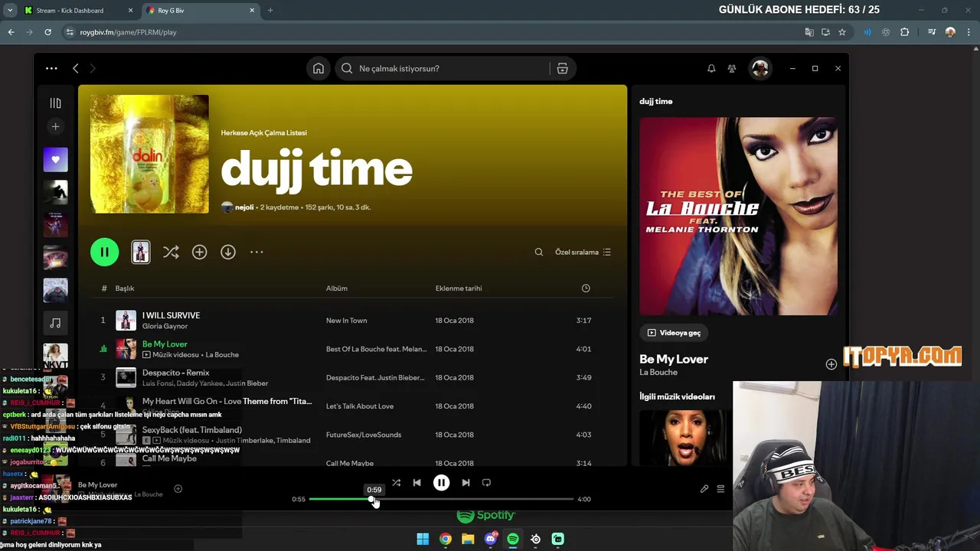The image size is (980, 551).
Task: Open La Bouche artist in now playing panel
Action: (658, 373)
